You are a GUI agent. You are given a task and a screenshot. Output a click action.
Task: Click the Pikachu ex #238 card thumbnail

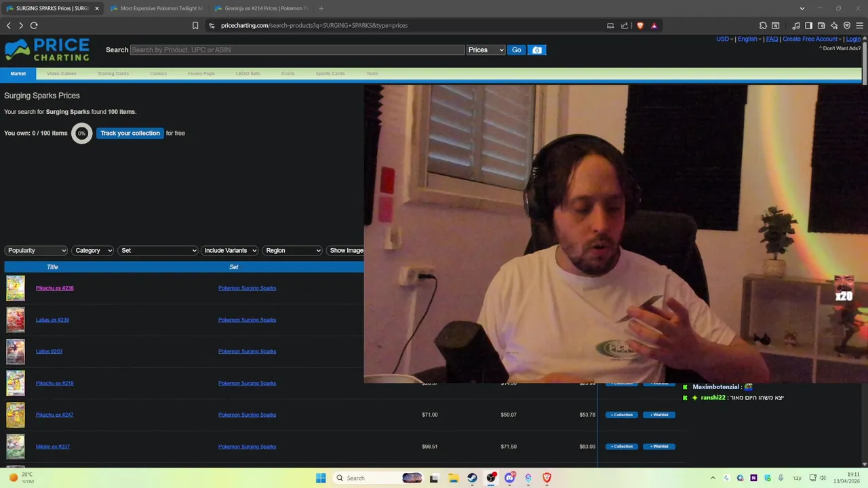click(16, 288)
